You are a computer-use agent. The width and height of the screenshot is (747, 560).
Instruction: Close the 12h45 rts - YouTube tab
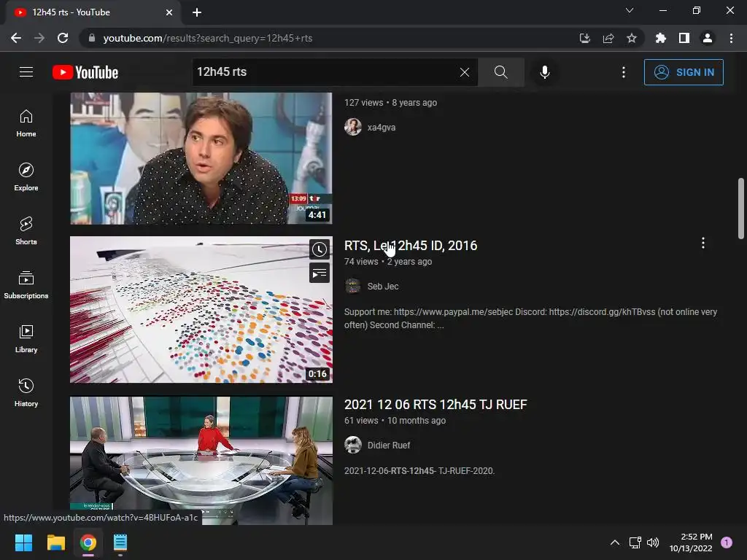point(169,12)
